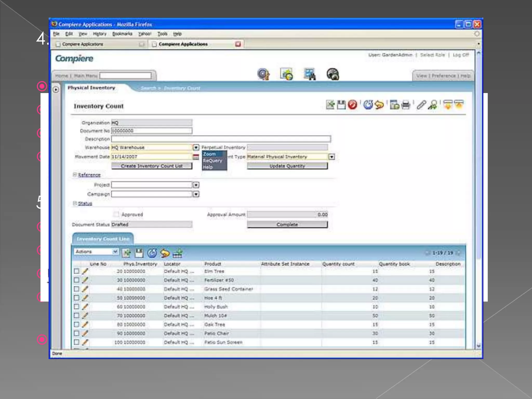The width and height of the screenshot is (532, 399).
Task: Click the first orange down-arrow icon in toolbar
Action: [x=448, y=105]
